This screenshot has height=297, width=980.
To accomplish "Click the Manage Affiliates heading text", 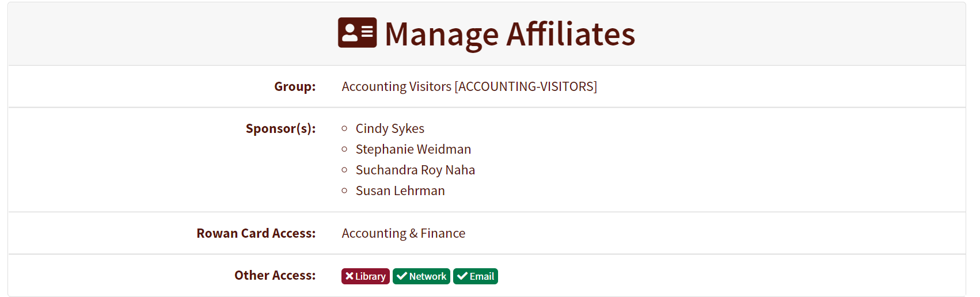I will tap(510, 34).
